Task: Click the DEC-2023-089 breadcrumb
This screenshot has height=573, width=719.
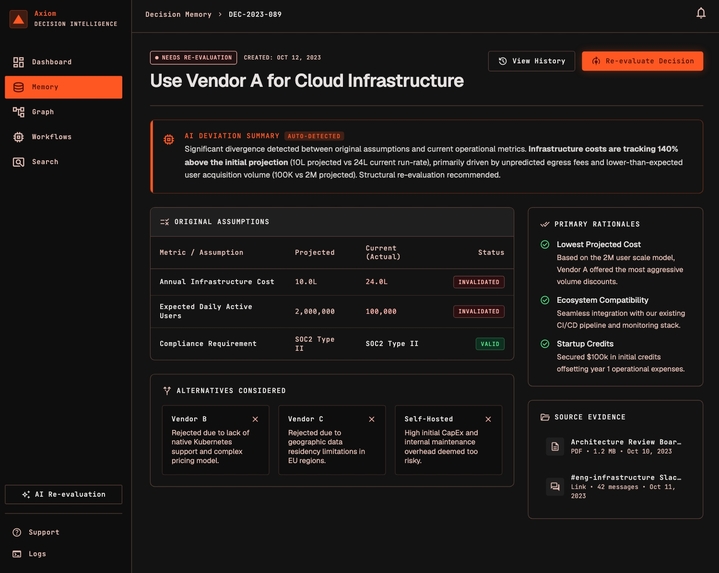Action: [255, 14]
